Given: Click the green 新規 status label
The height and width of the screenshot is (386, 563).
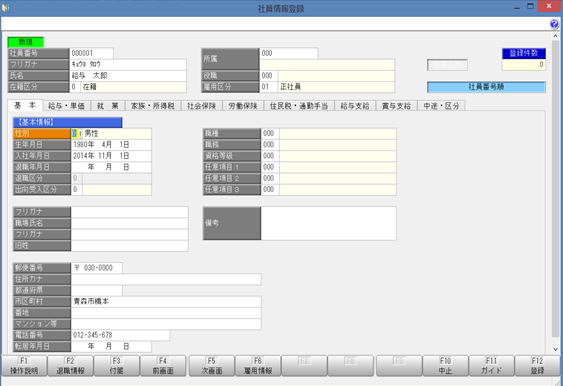Looking at the screenshot, I should pos(25,42).
